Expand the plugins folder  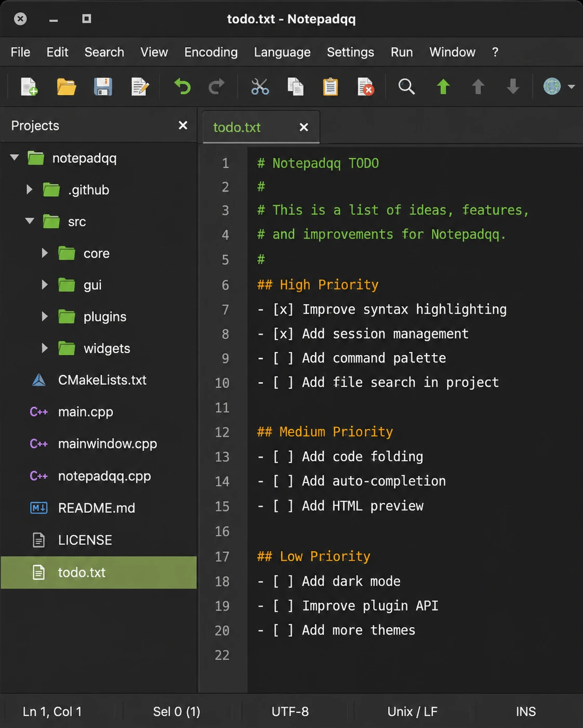(x=45, y=316)
